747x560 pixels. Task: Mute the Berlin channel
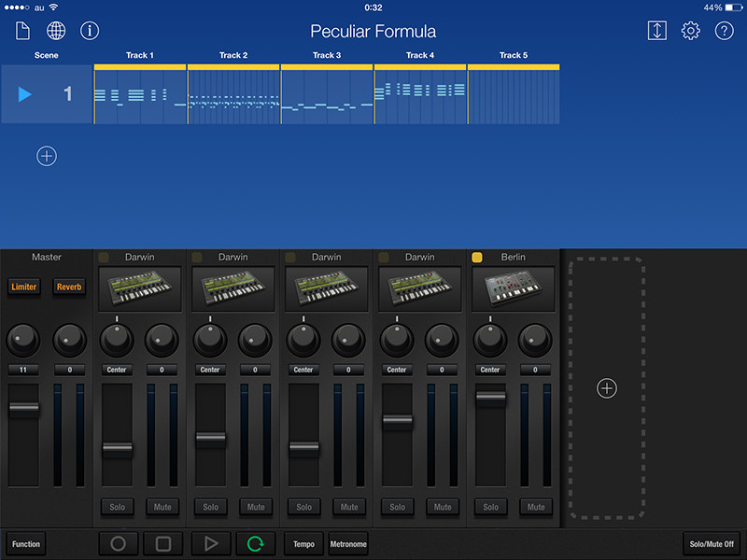point(536,507)
